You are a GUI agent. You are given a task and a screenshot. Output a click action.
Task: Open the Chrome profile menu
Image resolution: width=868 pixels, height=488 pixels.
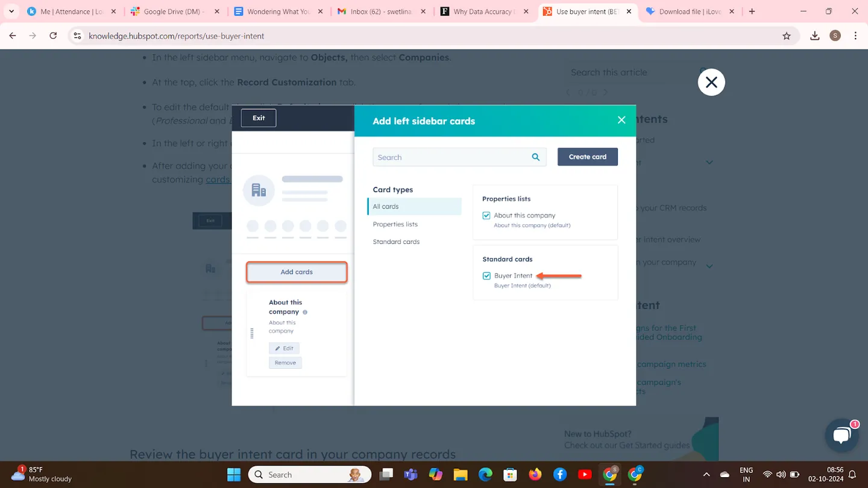[835, 36]
